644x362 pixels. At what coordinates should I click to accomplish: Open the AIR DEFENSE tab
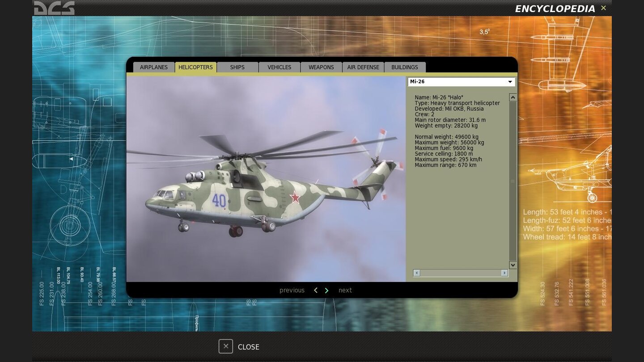coord(363,67)
